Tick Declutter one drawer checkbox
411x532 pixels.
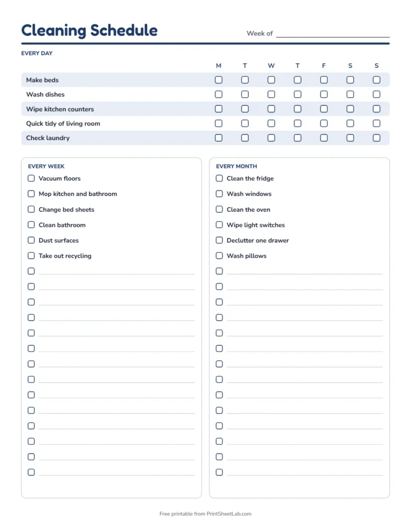point(219,240)
